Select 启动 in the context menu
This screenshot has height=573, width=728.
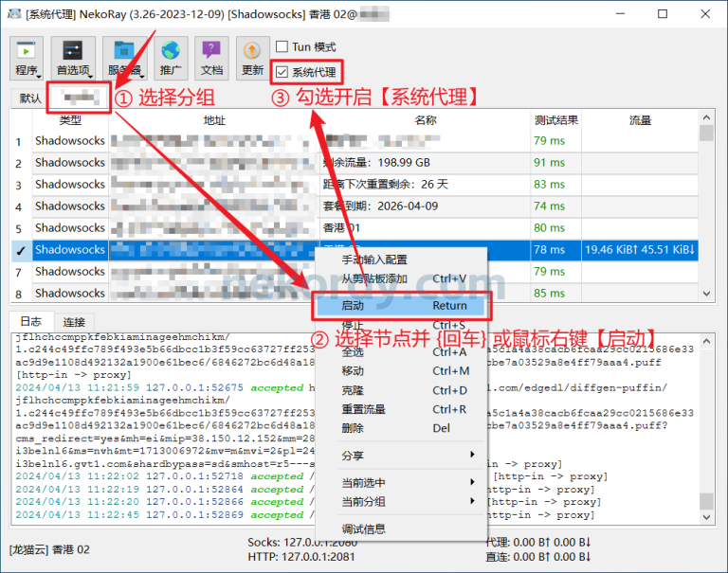coord(401,305)
